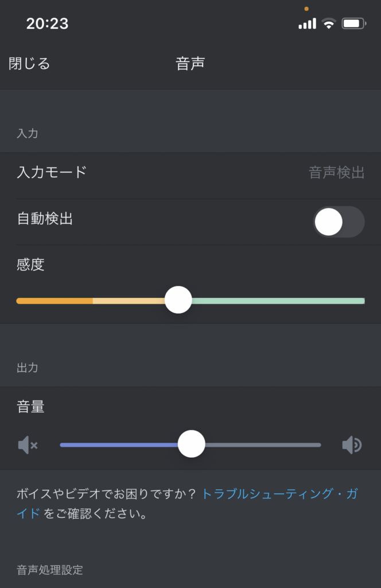Click the 感度 slider handle
Viewport: 381px width, 588px height.
[178, 300]
